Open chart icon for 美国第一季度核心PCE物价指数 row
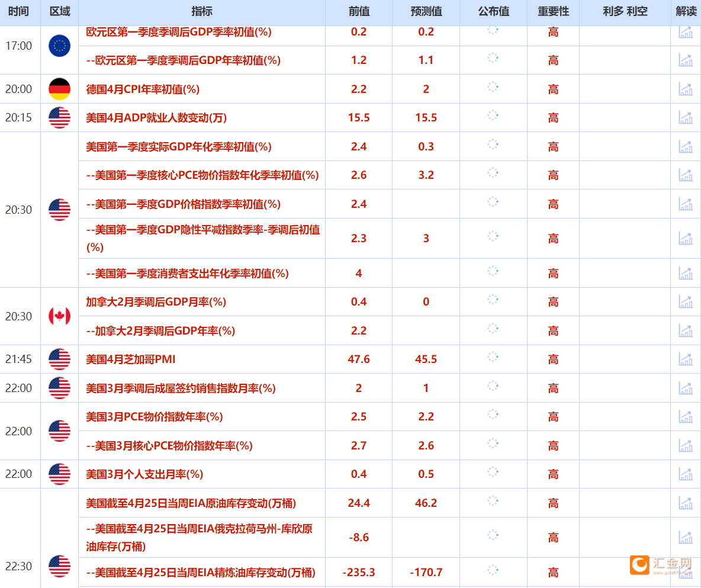The width and height of the screenshot is (701, 588). (x=686, y=175)
